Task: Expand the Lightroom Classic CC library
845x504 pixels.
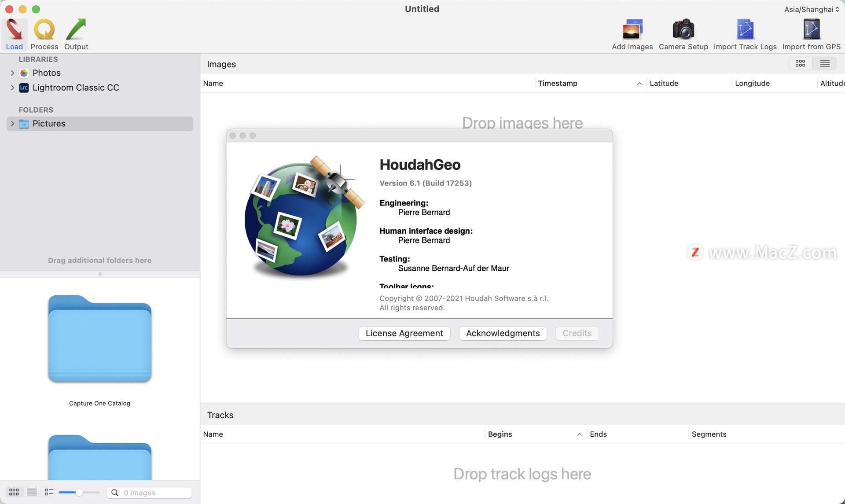Action: pos(12,88)
